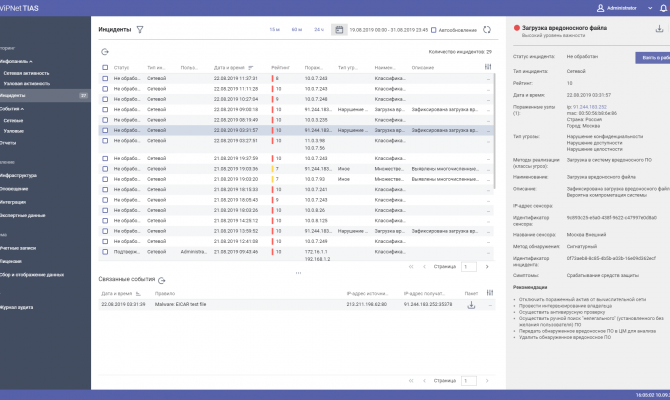Click the Administrator user avatar icon

[x=600, y=8]
